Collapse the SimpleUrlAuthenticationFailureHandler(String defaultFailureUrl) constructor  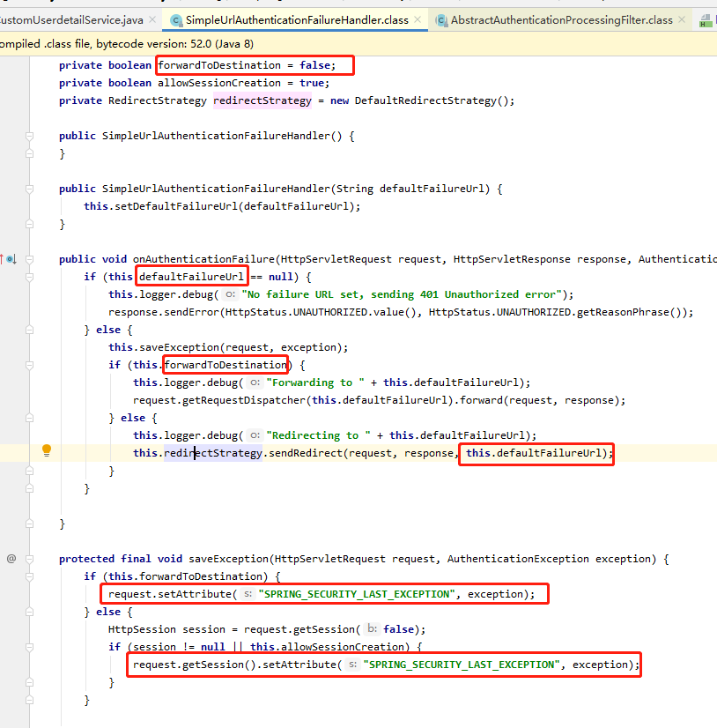29,189
